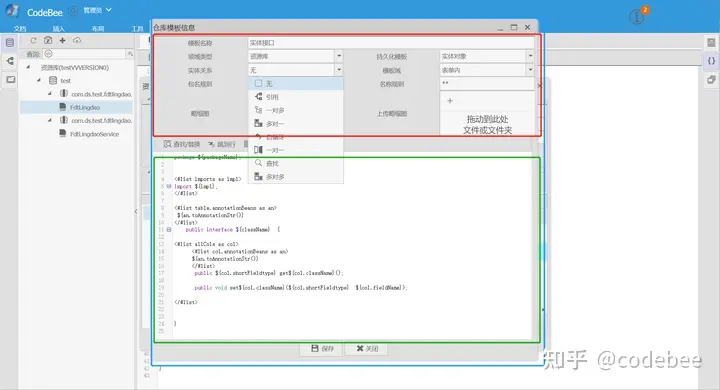The width and height of the screenshot is (720, 390).
Task: Open the database view in left sidebar
Action: (x=10, y=43)
